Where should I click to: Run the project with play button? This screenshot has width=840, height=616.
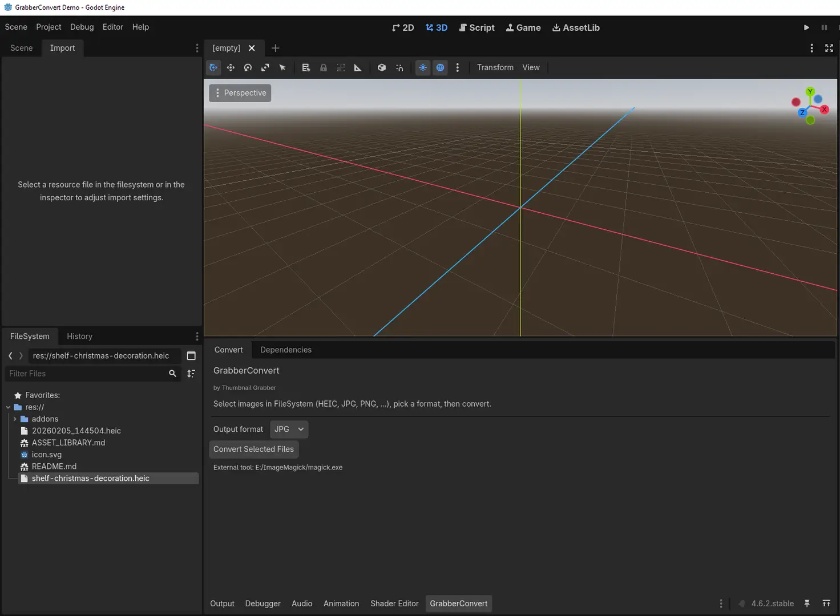point(806,27)
